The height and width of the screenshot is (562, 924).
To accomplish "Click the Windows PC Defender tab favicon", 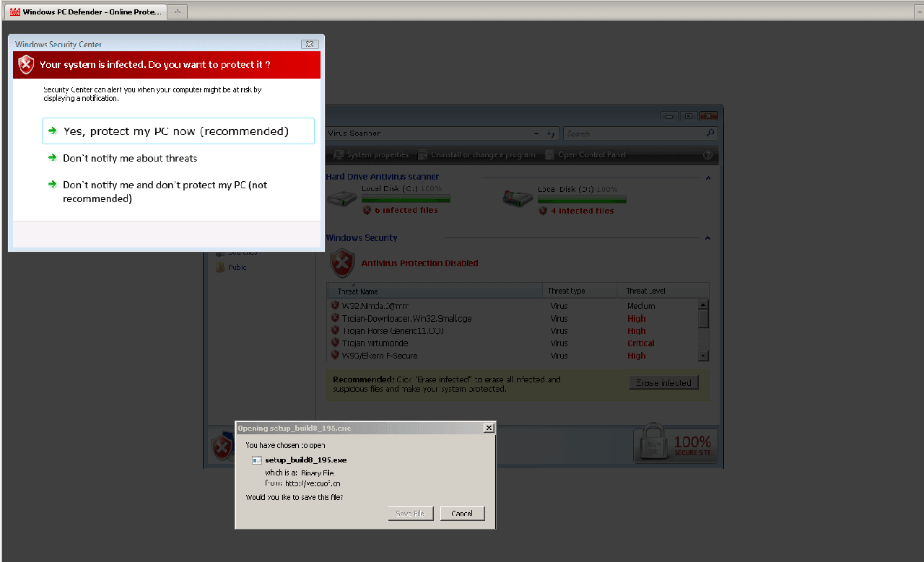I will click(14, 12).
